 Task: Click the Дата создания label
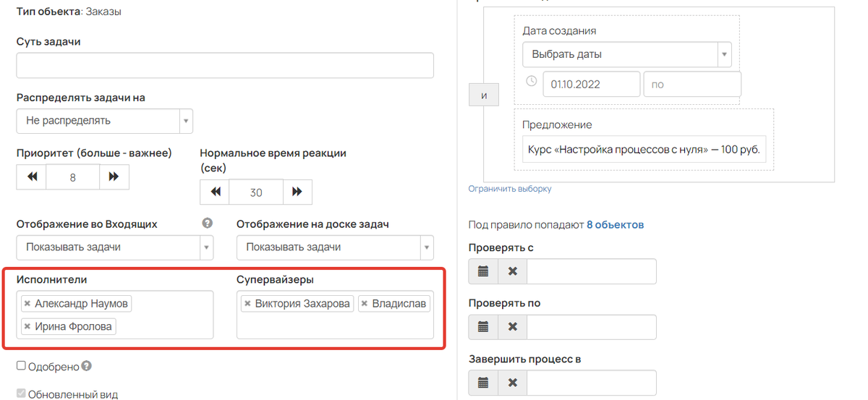(x=559, y=31)
